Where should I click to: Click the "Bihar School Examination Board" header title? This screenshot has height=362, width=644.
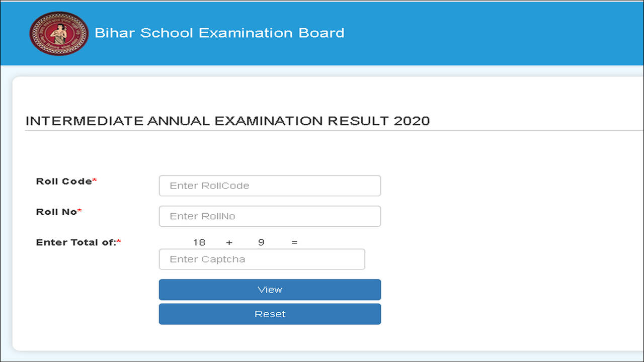pyautogui.click(x=219, y=33)
